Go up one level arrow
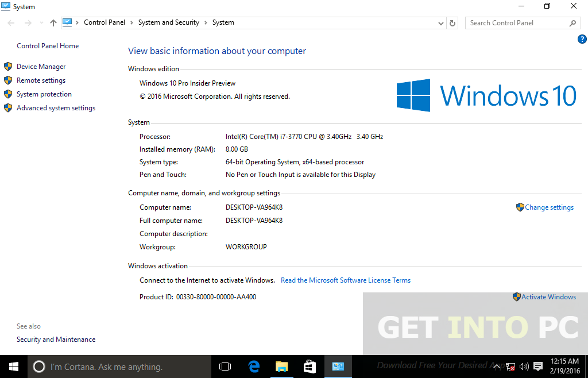 point(53,23)
